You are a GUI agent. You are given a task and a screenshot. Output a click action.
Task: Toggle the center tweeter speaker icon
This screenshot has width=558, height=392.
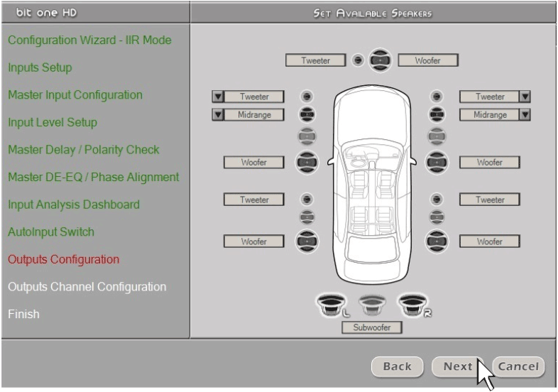click(358, 60)
